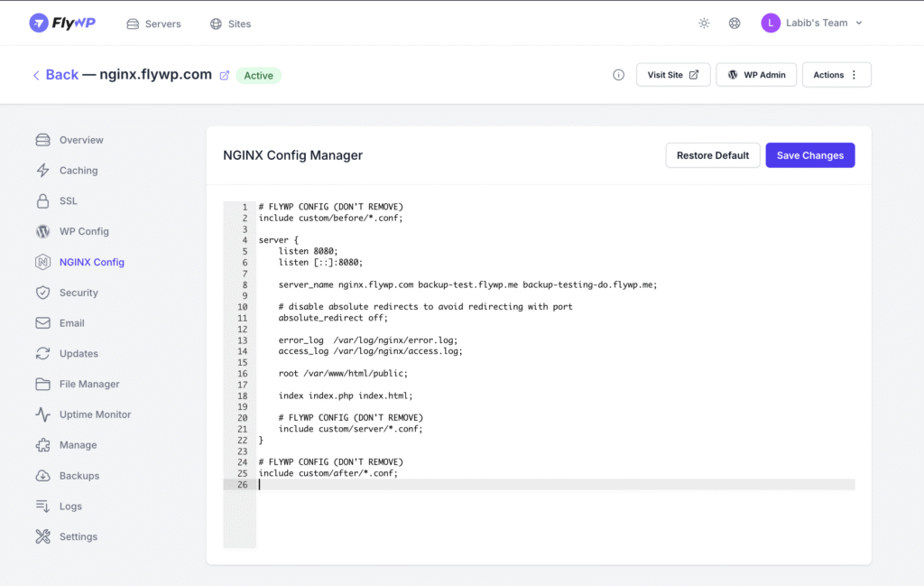Click 'include custom/before/*.conf;' line
This screenshot has height=586, width=924.
point(330,219)
